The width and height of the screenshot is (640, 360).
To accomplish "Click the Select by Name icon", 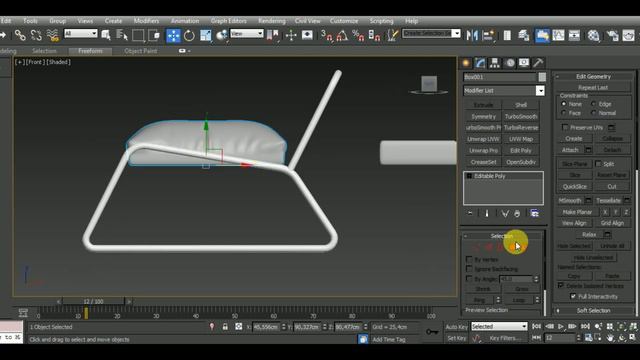I will [x=122, y=36].
